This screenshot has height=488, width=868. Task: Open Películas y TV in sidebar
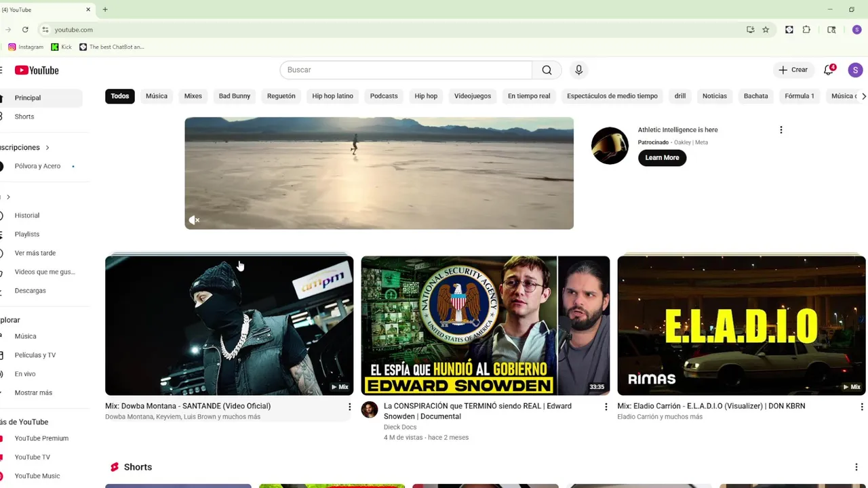pos(41,355)
